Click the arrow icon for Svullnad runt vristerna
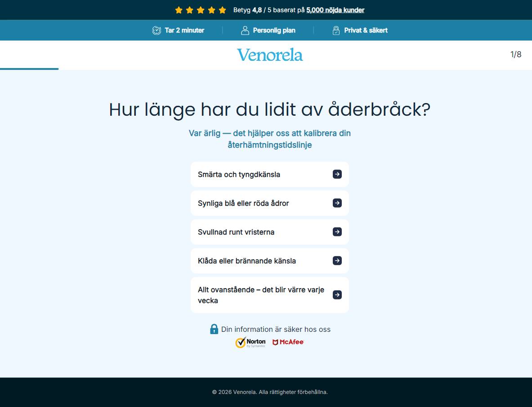532x407 pixels. [x=337, y=232]
